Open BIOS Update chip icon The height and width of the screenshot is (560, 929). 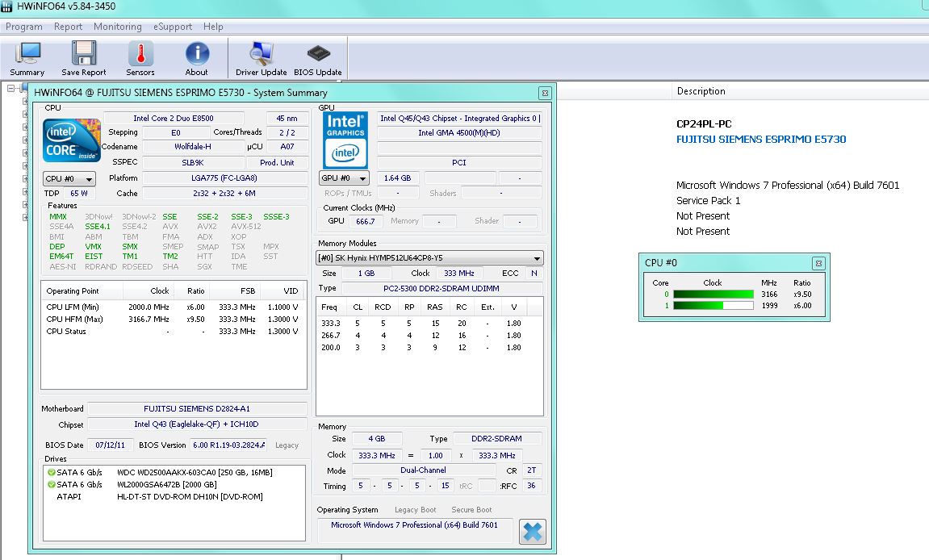point(318,59)
